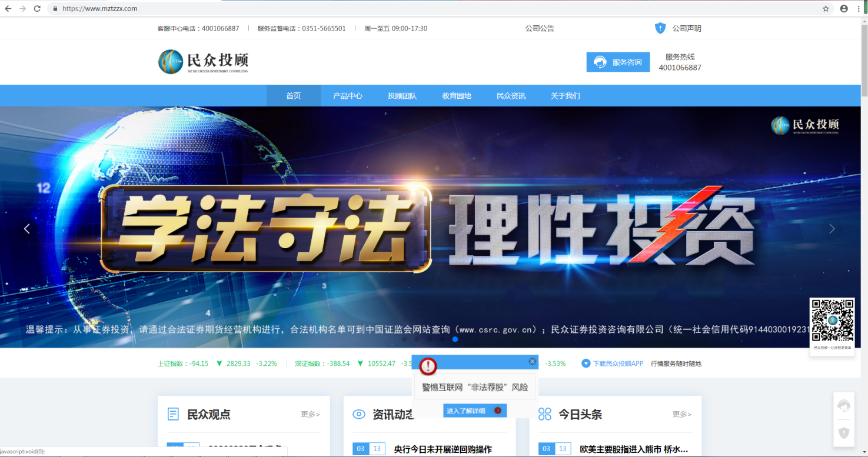Click the 服务热线 4001066887 text
The height and width of the screenshot is (457, 868).
pos(680,62)
